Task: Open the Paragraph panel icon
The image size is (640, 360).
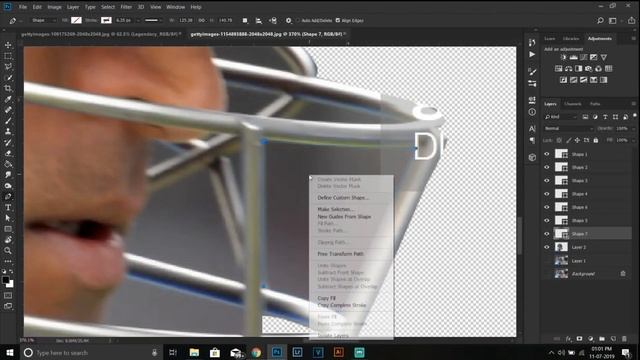Action: [x=532, y=140]
